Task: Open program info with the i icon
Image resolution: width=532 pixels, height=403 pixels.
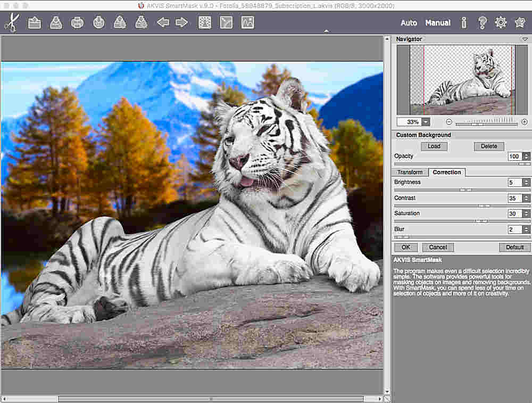Action: pyautogui.click(x=464, y=23)
